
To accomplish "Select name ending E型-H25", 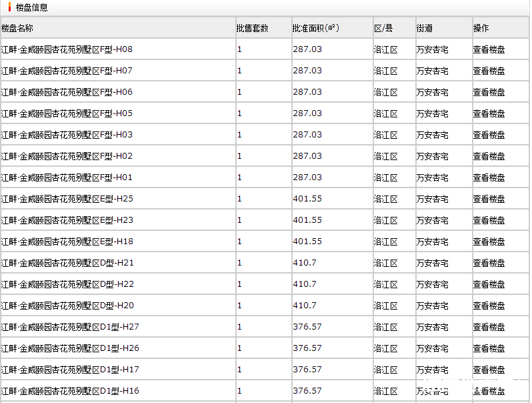I will pos(67,199).
